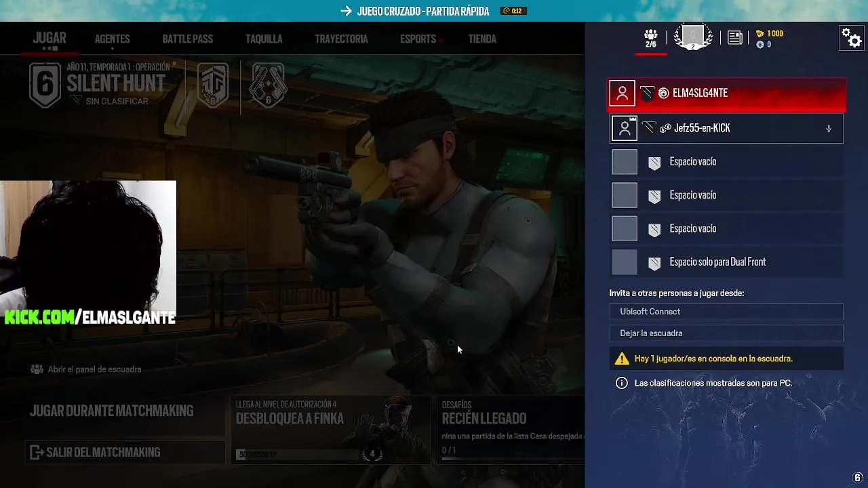This screenshot has width=868, height=488.
Task: Switch to the JUGAR tab
Action: click(50, 39)
